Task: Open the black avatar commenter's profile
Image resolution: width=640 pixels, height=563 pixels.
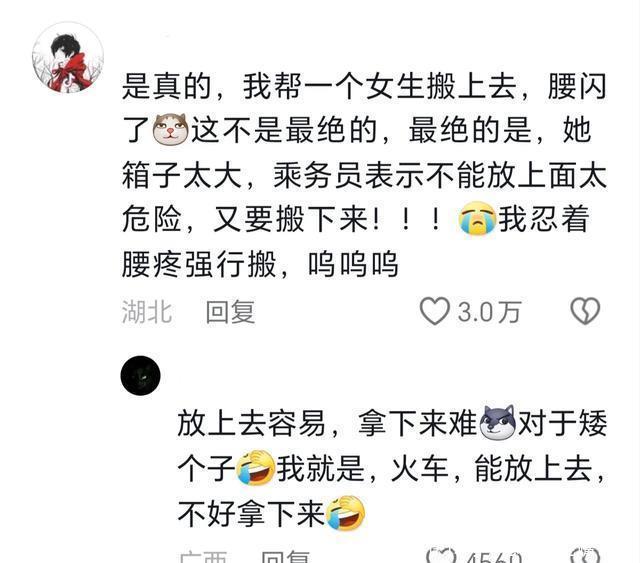Action: pos(140,376)
